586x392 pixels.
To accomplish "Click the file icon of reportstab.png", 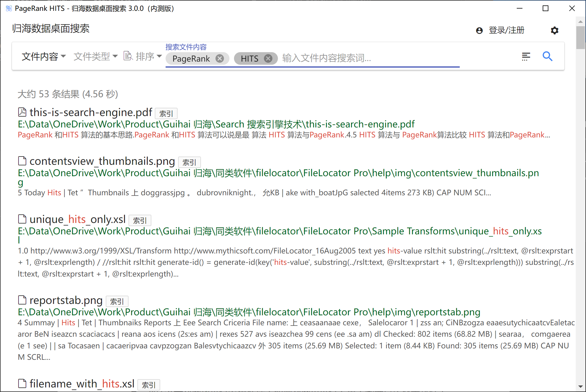I will tap(22, 300).
